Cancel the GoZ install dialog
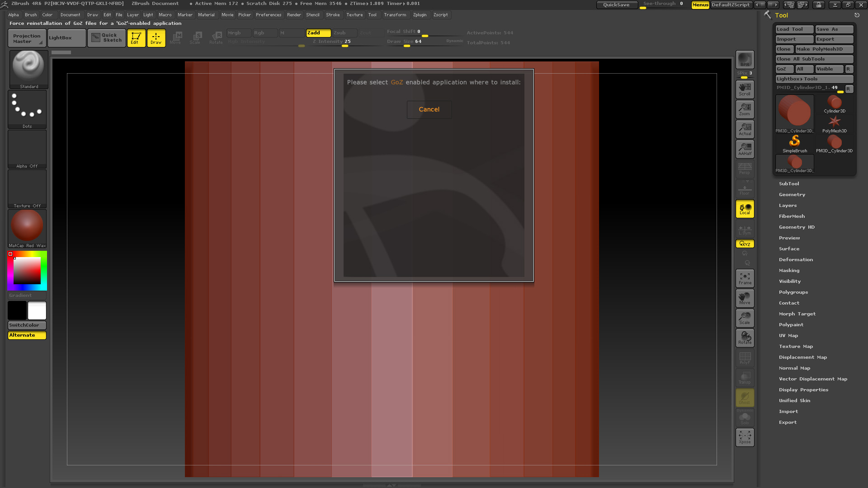This screenshot has height=488, width=868. click(x=429, y=109)
